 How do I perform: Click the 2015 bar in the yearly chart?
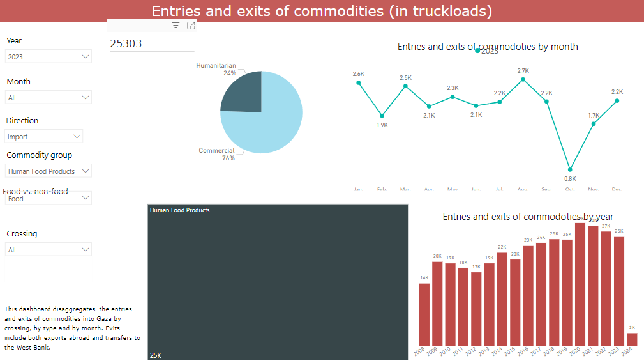pyautogui.click(x=516, y=302)
